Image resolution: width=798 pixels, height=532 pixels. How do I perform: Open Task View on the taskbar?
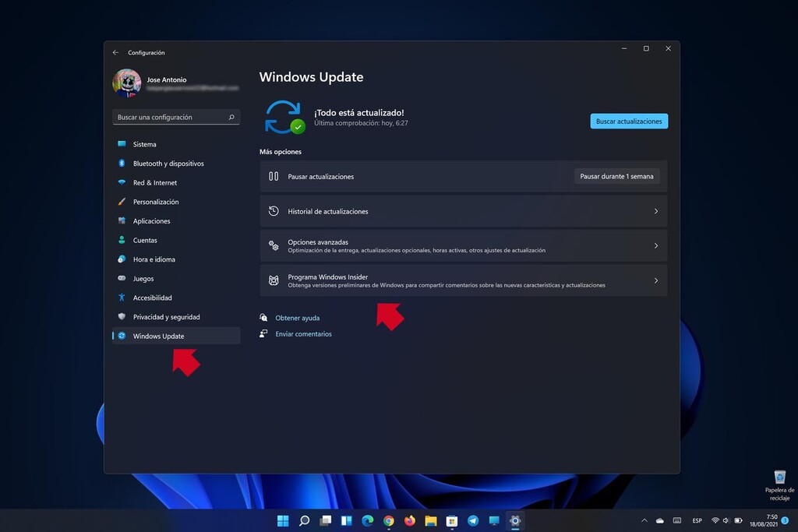[326, 520]
